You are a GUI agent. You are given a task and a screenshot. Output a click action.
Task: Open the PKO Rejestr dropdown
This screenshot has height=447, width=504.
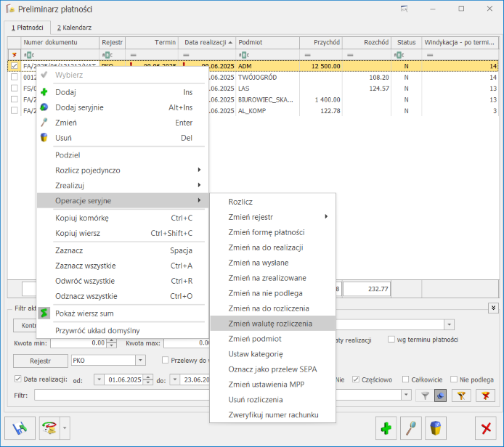tap(140, 361)
